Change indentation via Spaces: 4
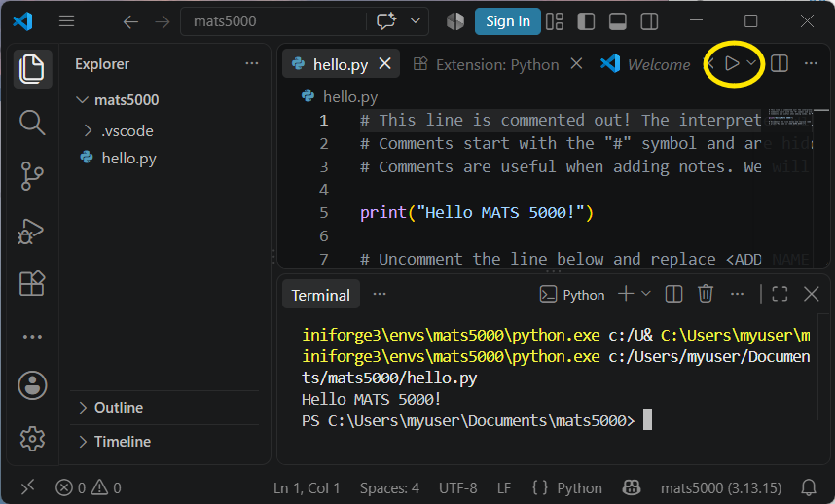 point(389,488)
